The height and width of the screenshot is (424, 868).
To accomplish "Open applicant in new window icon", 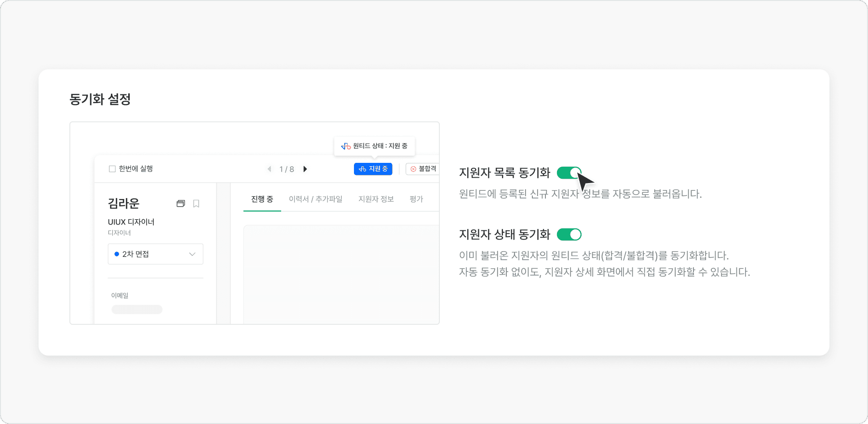I will [x=181, y=204].
